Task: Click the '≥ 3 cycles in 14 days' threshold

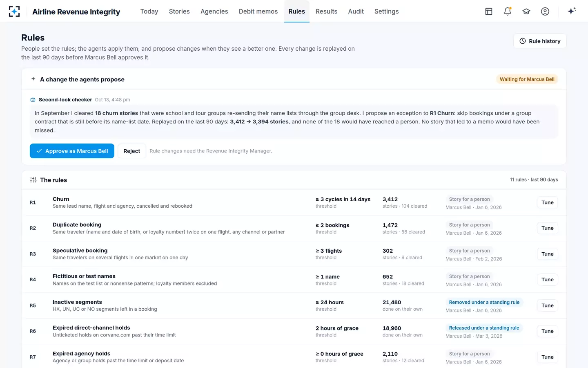Action: click(343, 200)
